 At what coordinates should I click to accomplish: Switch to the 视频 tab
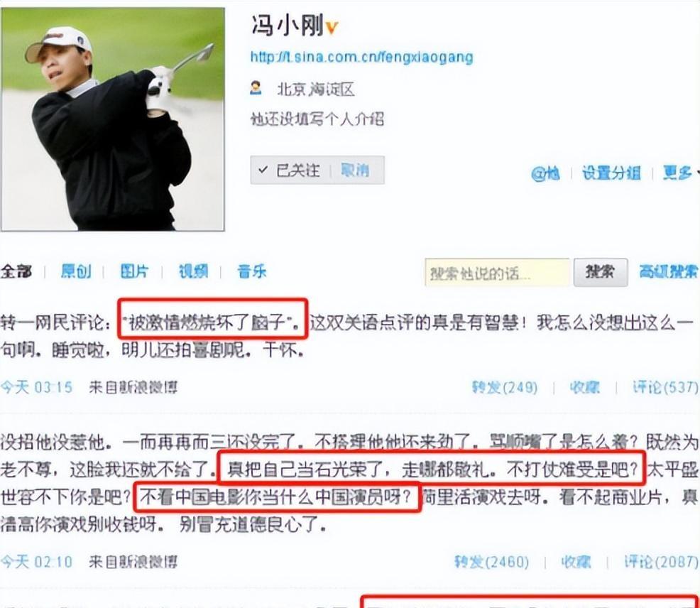tap(193, 271)
